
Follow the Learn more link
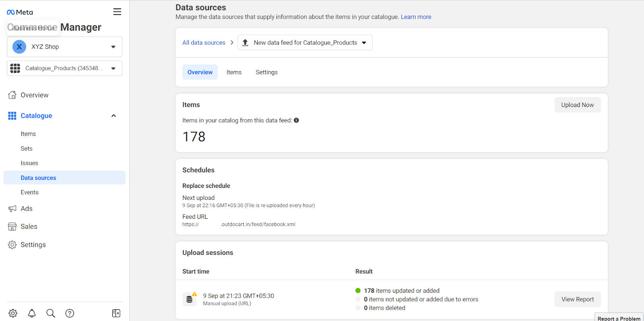click(416, 17)
